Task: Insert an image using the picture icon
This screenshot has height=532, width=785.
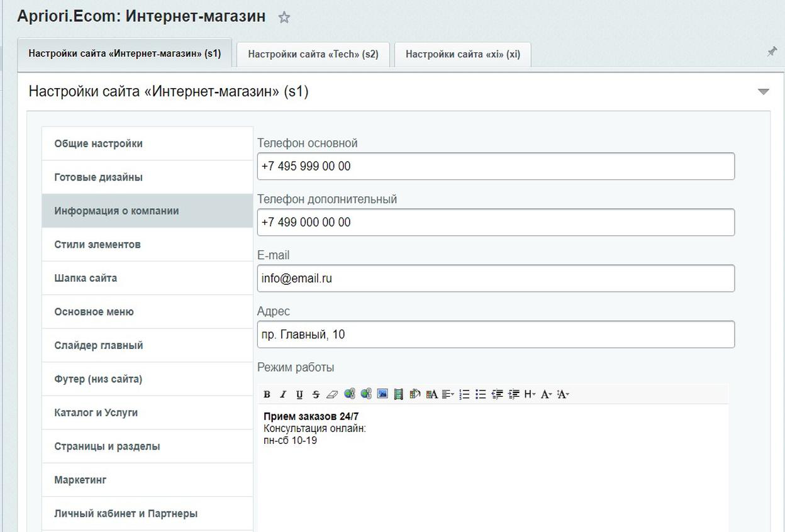Action: [382, 394]
